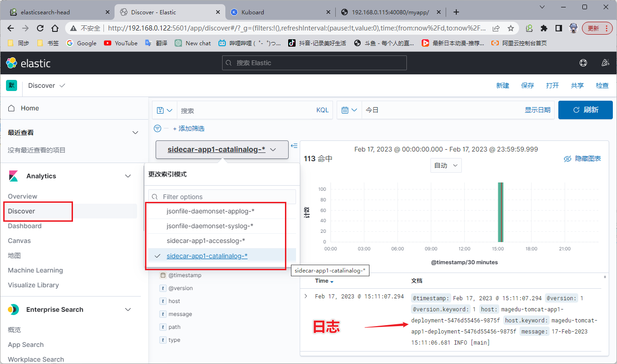Toggle the Discover breadcrumb dropdown chevron
This screenshot has height=364, width=617.
(62, 85)
